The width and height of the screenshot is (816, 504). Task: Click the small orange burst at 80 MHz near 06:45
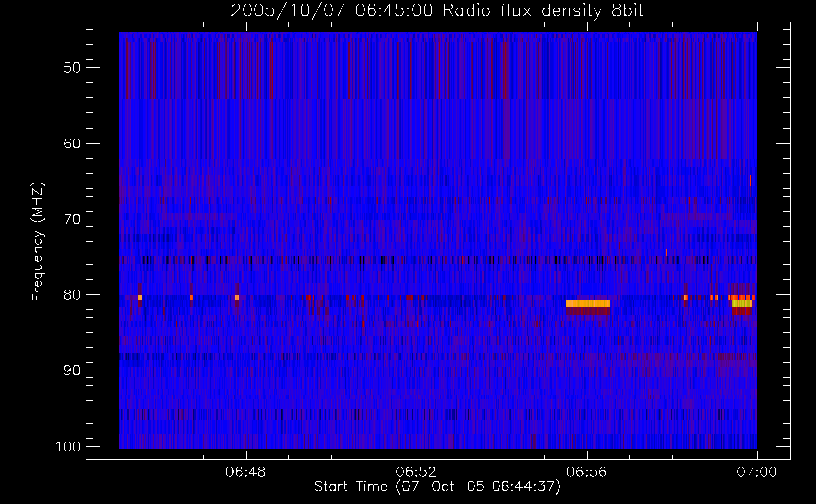coord(140,298)
